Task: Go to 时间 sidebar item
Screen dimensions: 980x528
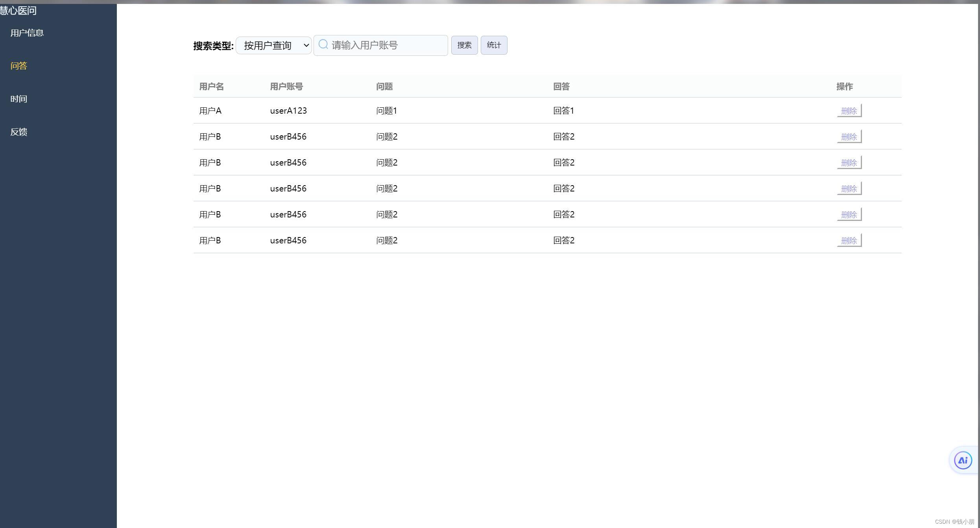Action: [x=19, y=99]
